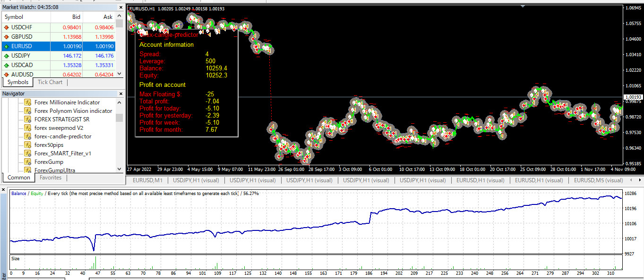This screenshot has width=644, height=280.
Task: Click the red down-arrow icon beside USDCHF
Action: coord(7,27)
